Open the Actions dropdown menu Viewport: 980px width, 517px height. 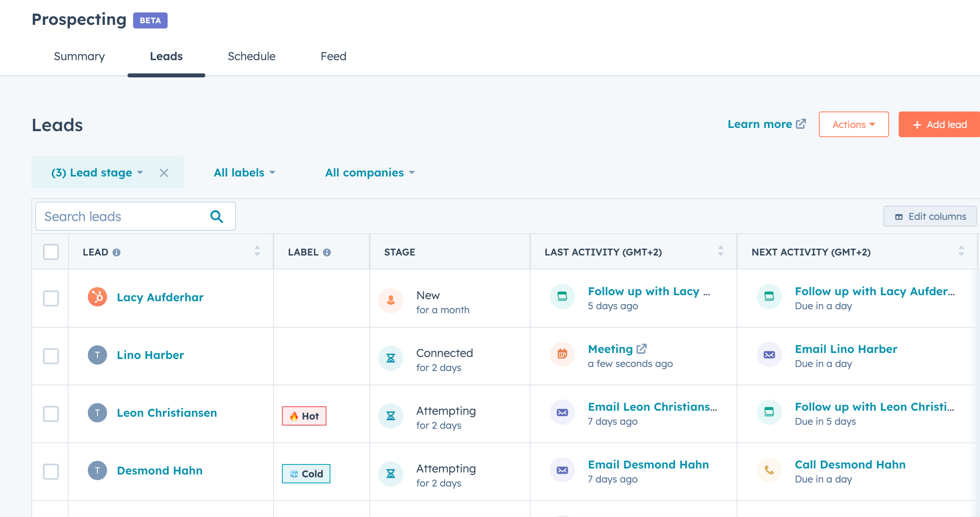pos(854,124)
